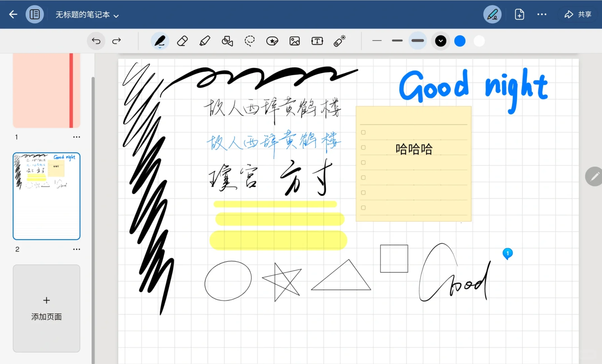Viewport: 602px width, 364px height.
Task: Click the 共享 share button
Action: (577, 14)
